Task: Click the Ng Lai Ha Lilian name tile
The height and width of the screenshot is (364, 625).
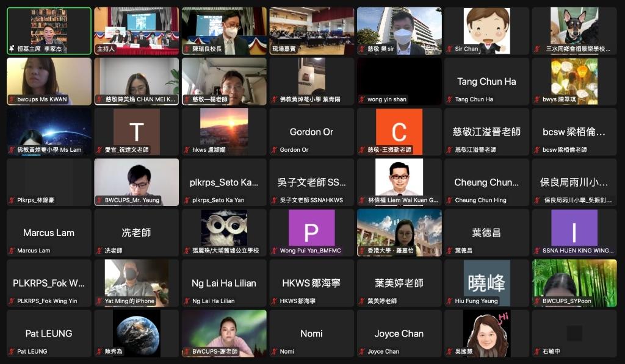Action: pyautogui.click(x=224, y=282)
